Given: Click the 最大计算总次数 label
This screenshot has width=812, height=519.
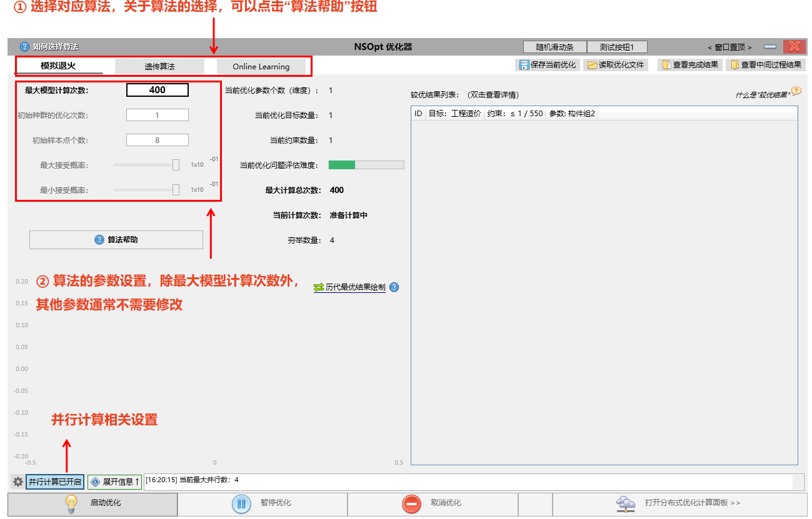Looking at the screenshot, I should pyautogui.click(x=293, y=190).
